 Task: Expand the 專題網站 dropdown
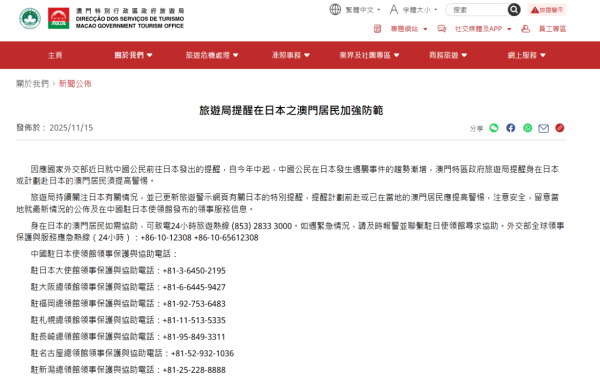(409, 29)
